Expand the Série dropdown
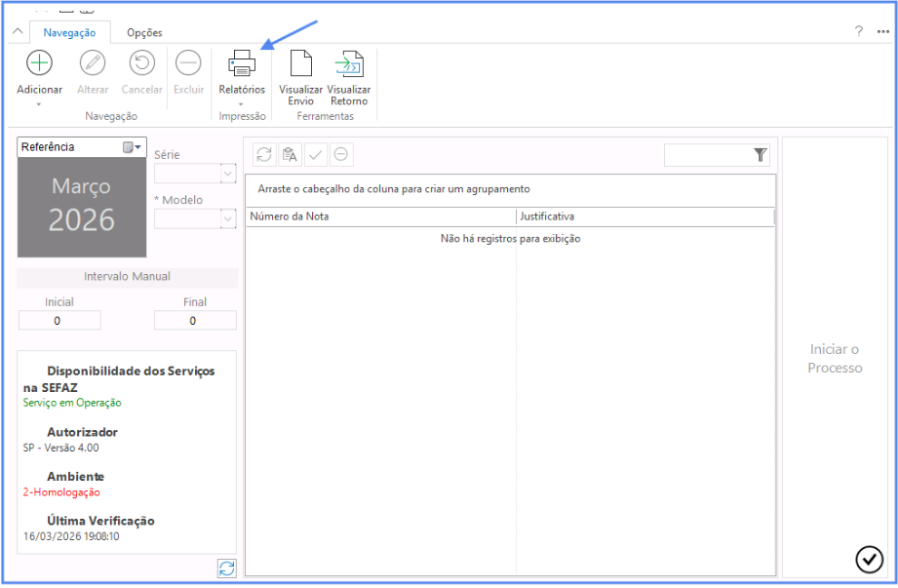 click(x=228, y=174)
